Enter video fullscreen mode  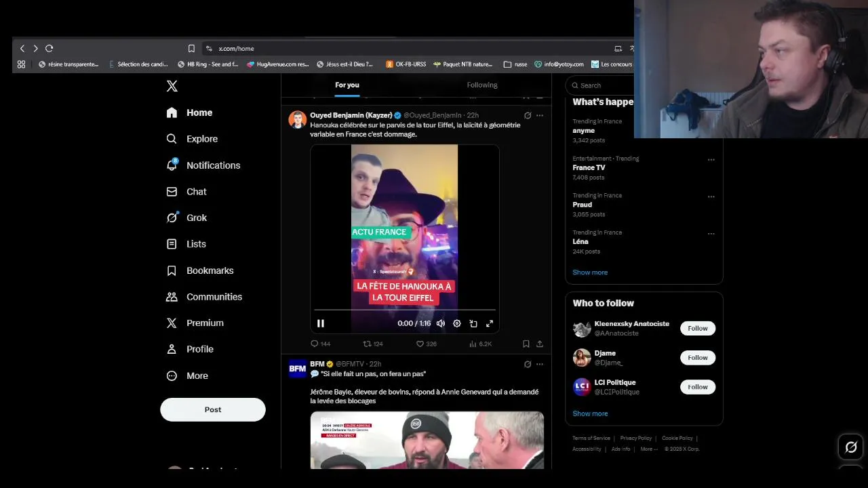pos(490,323)
